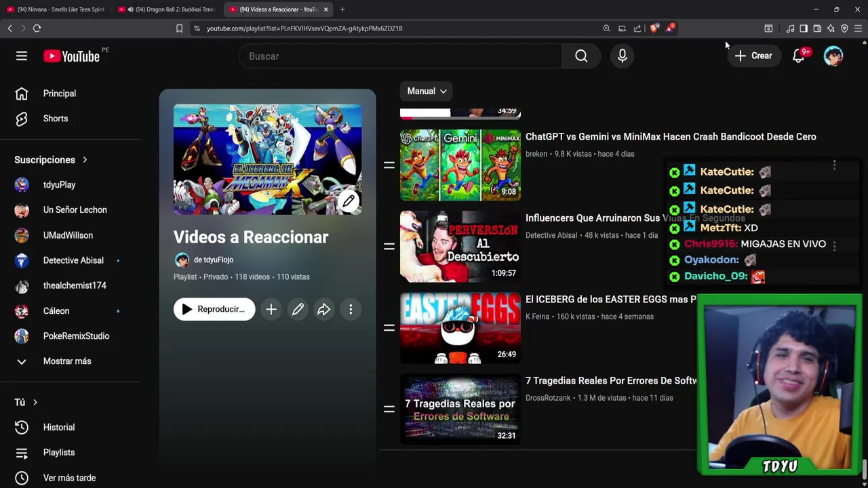Close the Videos a Reaccionar tab
The image size is (868, 488).
pyautogui.click(x=325, y=9)
